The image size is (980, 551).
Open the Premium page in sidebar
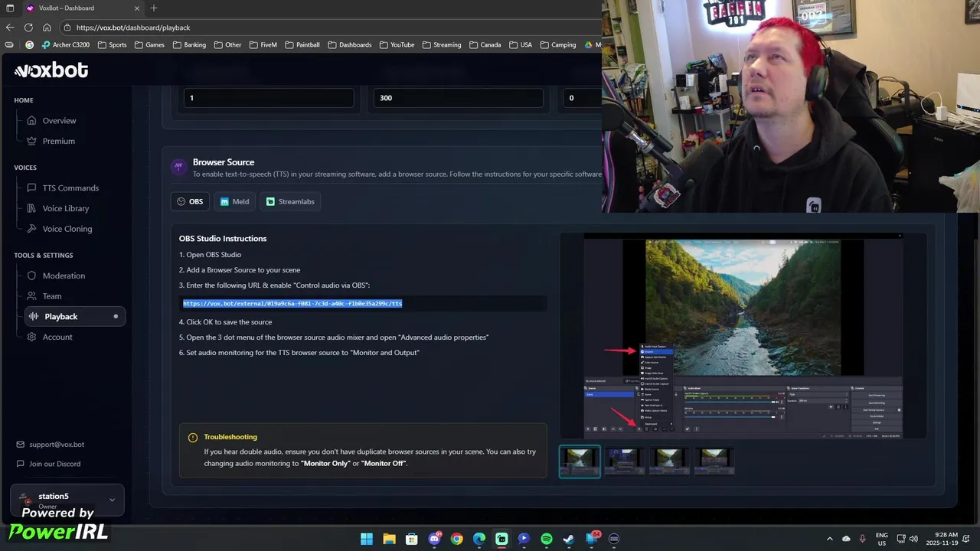[58, 141]
